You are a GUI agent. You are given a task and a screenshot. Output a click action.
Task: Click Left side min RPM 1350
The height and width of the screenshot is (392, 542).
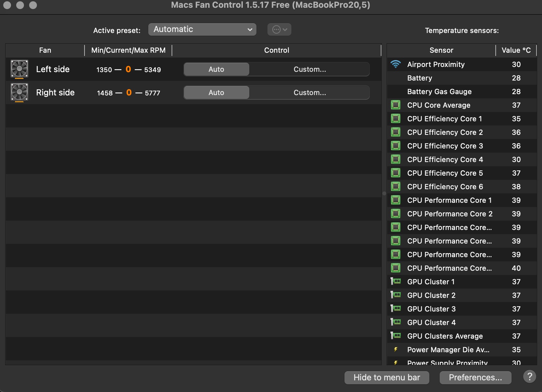(104, 70)
